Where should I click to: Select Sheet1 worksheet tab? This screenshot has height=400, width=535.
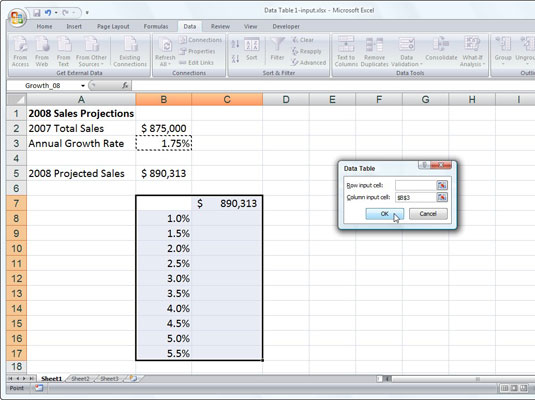[x=52, y=378]
